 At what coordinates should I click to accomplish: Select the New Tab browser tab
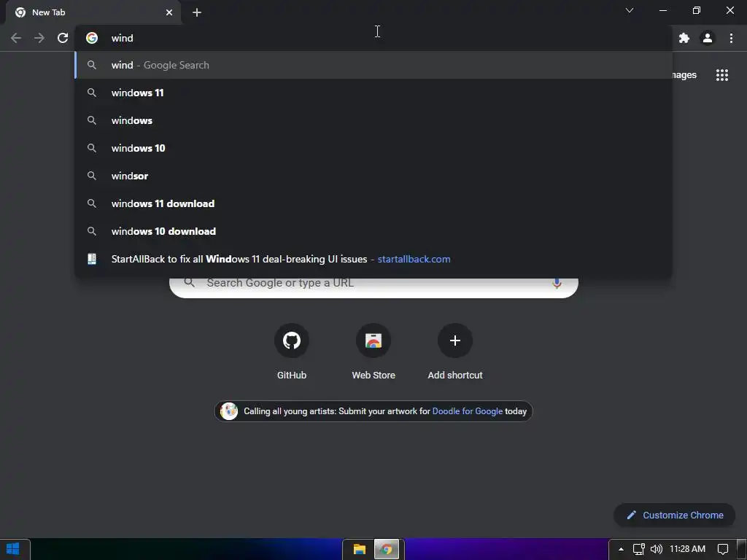93,12
